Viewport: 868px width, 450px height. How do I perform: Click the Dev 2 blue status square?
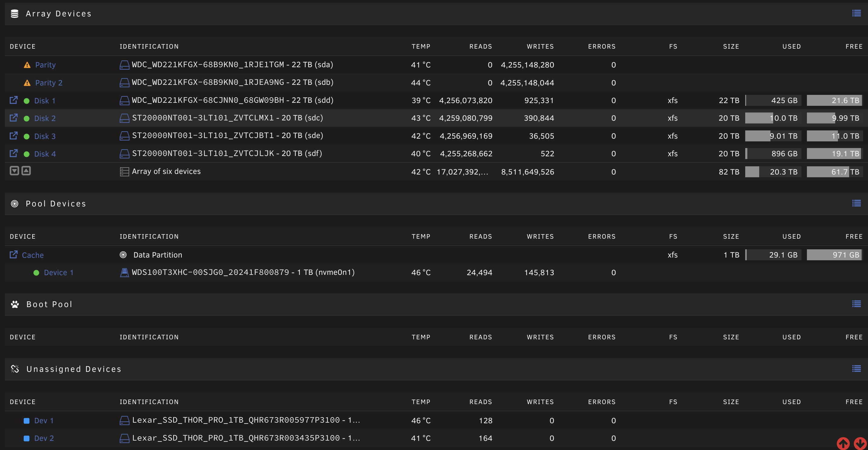coord(27,438)
